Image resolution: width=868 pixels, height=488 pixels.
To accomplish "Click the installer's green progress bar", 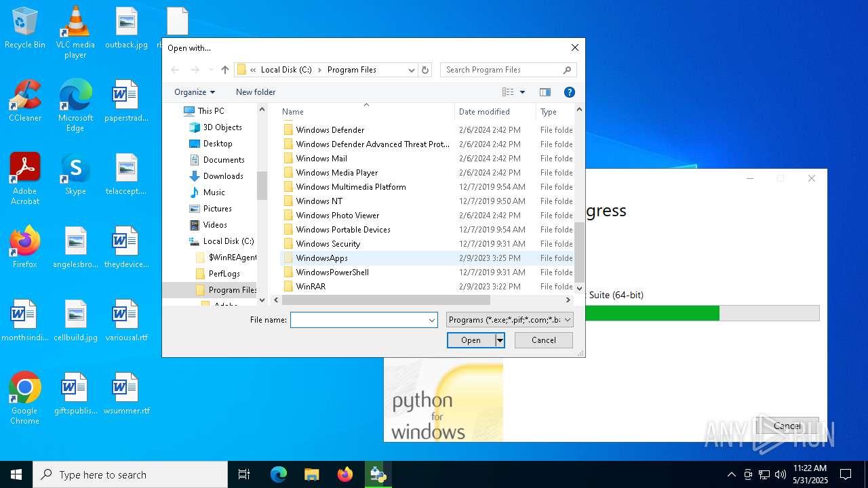I will pos(652,313).
